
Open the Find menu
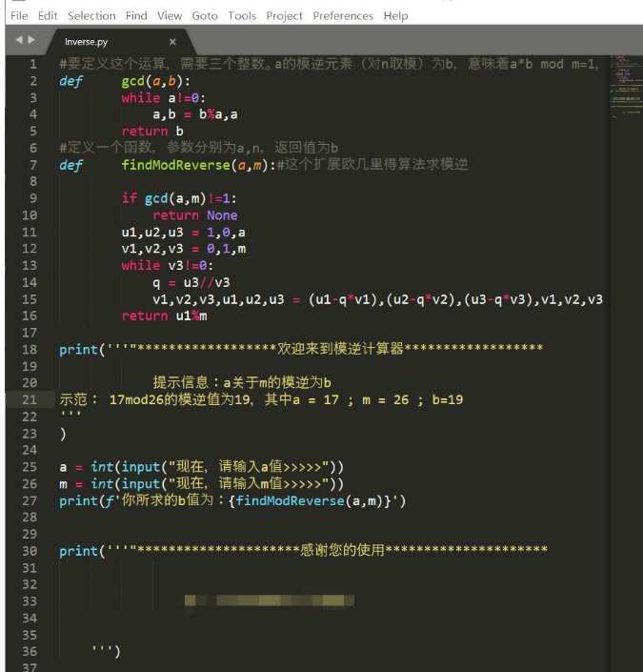point(136,16)
